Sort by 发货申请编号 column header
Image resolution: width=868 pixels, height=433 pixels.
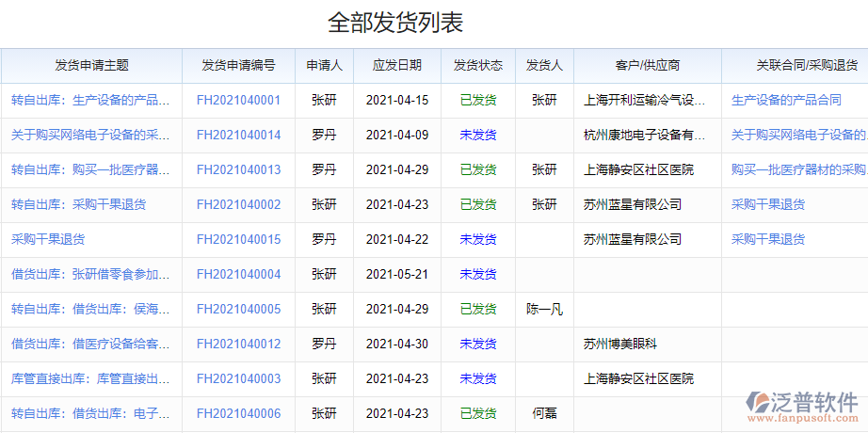238,66
